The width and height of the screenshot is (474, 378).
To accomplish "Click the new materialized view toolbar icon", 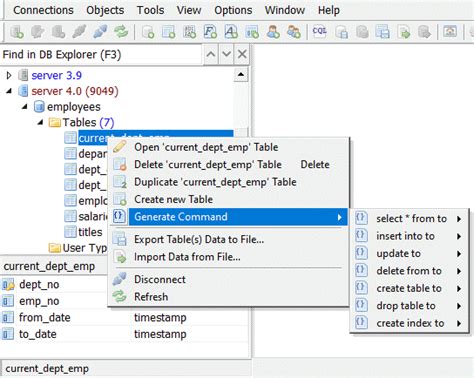I will (252, 32).
